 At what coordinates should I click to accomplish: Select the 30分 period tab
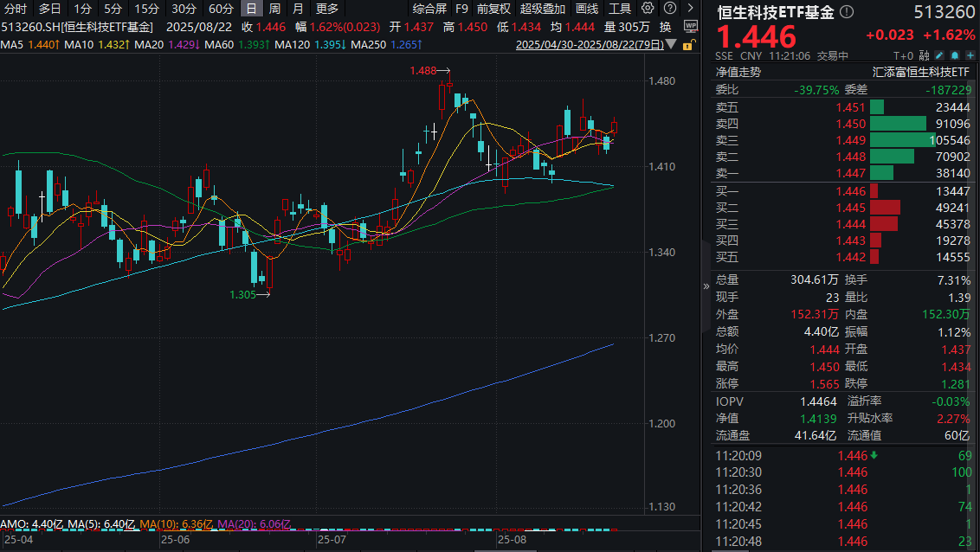pos(184,9)
